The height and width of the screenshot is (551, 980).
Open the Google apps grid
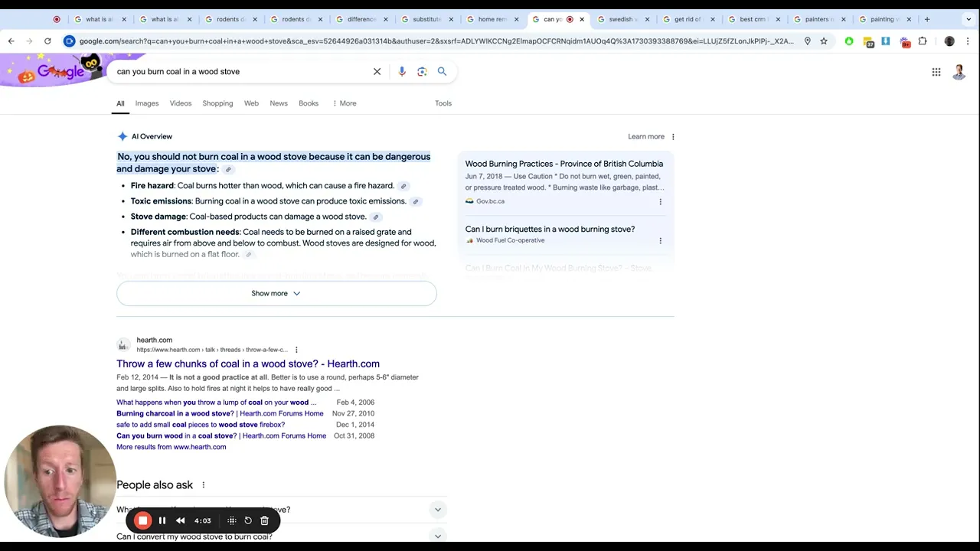click(936, 72)
